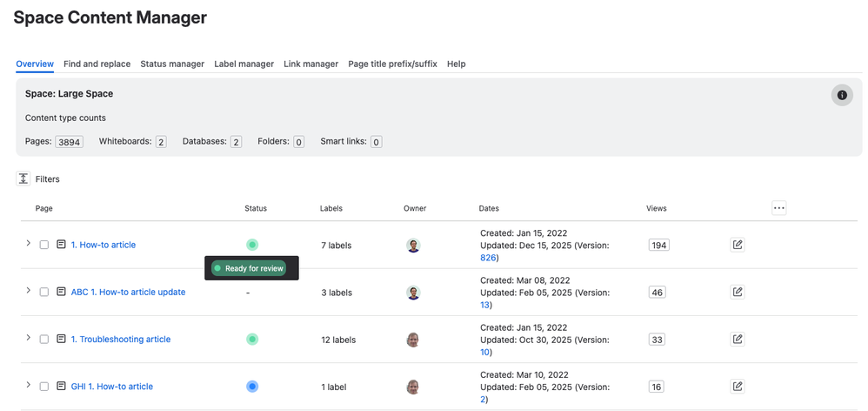Viewport: 868px width, 411px height.
Task: Tick checkbox for 1. How-to article
Action: click(x=43, y=245)
